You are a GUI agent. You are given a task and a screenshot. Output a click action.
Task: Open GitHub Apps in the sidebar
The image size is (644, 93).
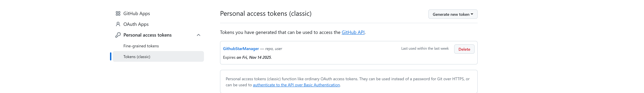[137, 13]
